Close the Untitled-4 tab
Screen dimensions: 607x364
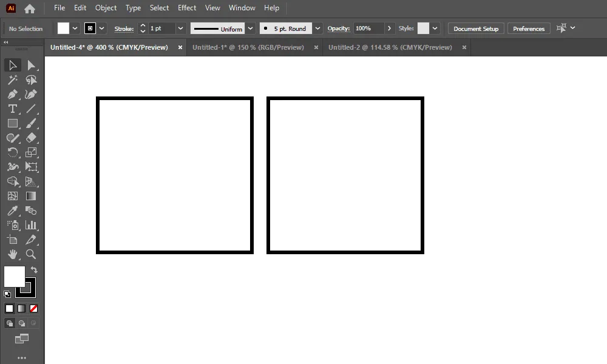[x=180, y=47]
